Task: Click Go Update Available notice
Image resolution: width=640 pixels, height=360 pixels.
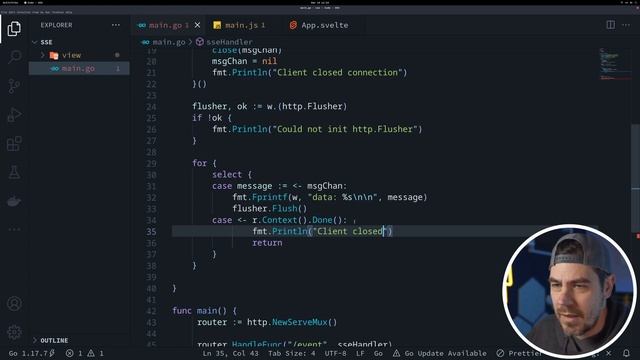Action: [x=440, y=353]
